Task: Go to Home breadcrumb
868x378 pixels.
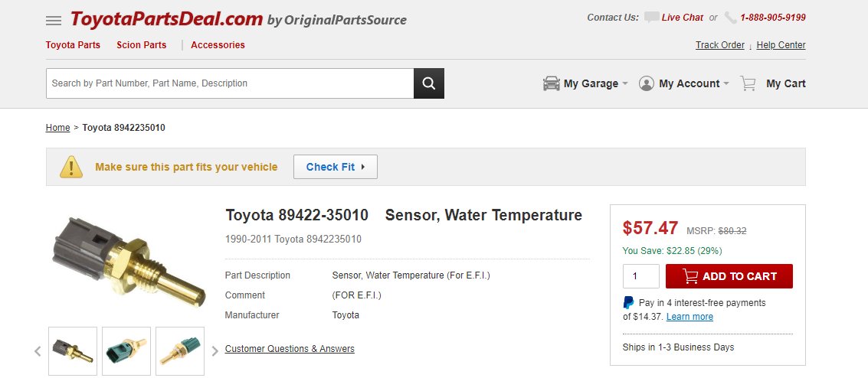Action: pyautogui.click(x=57, y=128)
